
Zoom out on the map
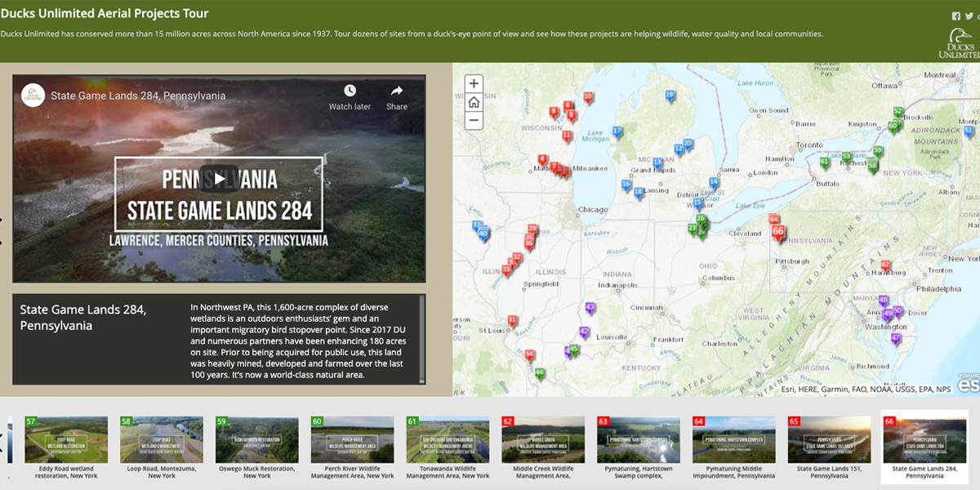474,121
